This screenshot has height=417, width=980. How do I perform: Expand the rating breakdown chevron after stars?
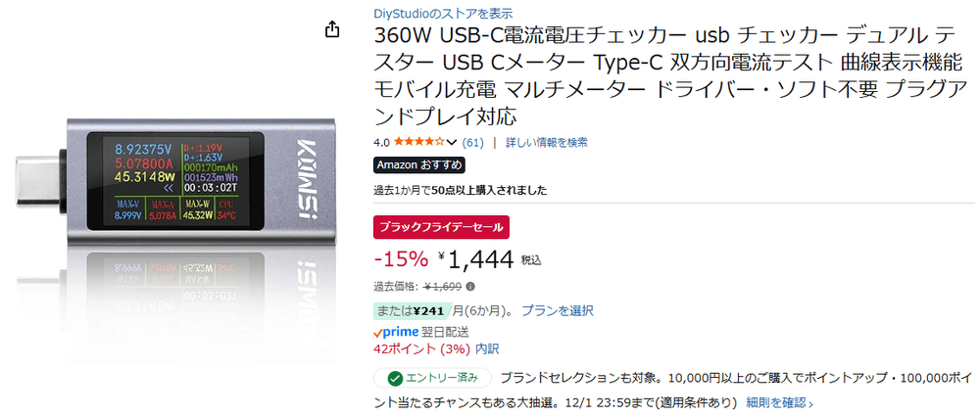pyautogui.click(x=454, y=143)
